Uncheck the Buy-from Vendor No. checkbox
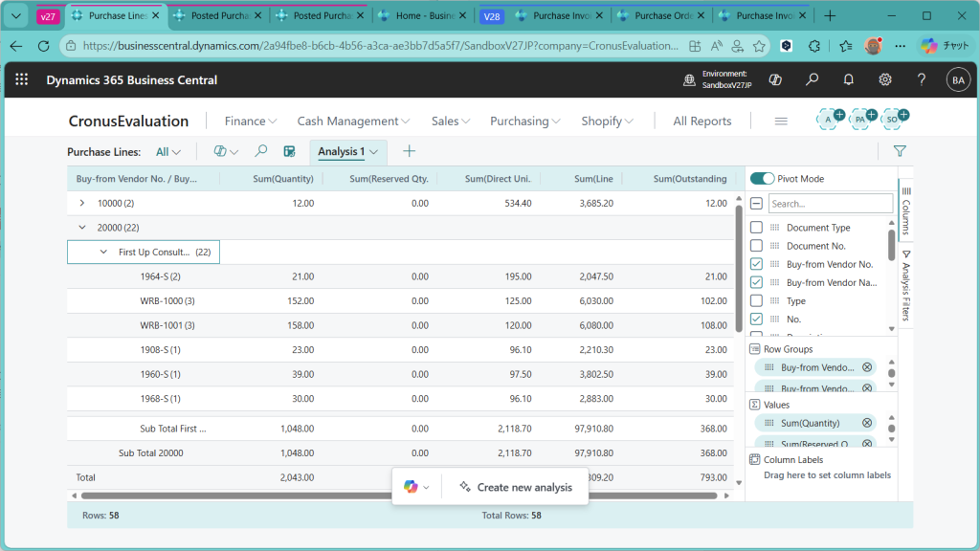980x551 pixels. pyautogui.click(x=756, y=264)
